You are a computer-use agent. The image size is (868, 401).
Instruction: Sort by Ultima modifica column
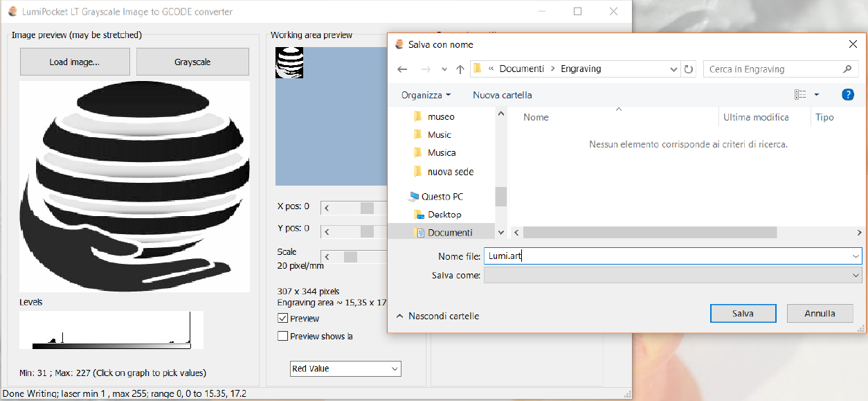(x=756, y=117)
